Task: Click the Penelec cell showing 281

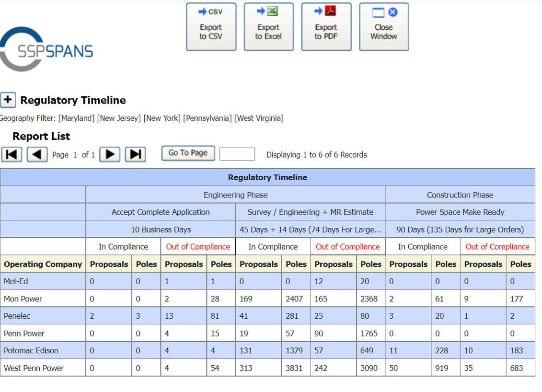Action: pos(296,316)
